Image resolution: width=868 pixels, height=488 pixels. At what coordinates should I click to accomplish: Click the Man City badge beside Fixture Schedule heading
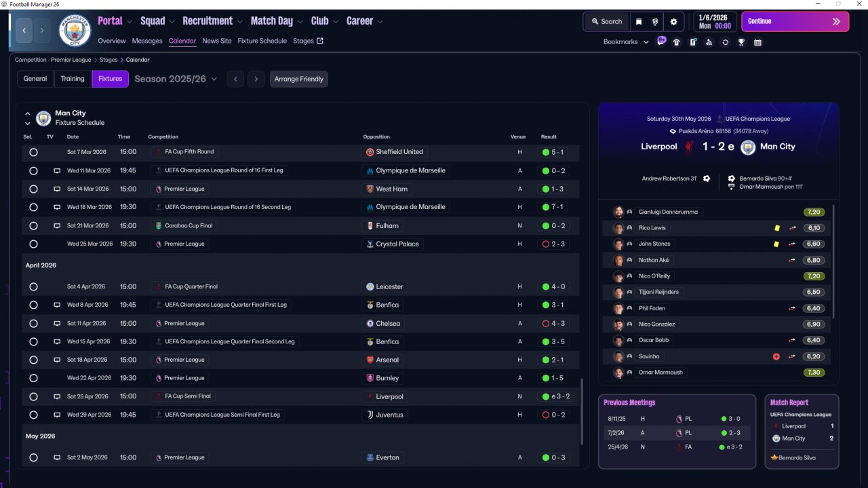[43, 118]
